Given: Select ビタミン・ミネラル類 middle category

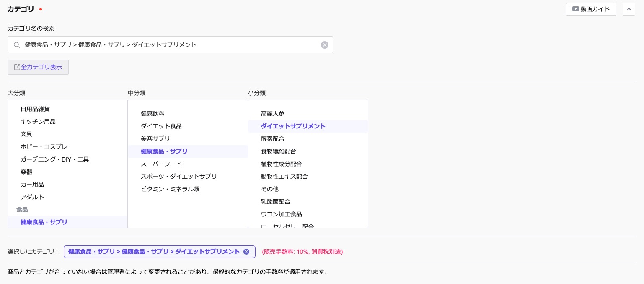Looking at the screenshot, I should 170,189.
